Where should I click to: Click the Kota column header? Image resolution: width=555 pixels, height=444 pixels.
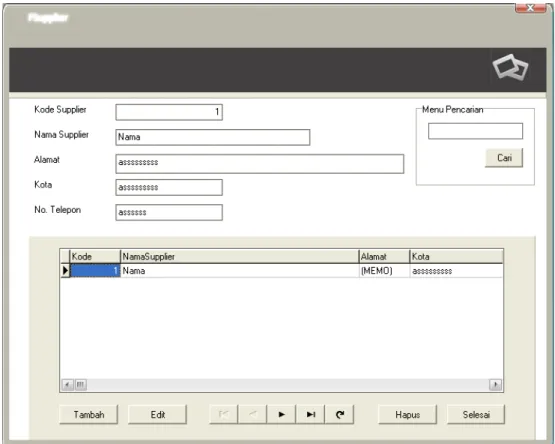[x=456, y=256]
